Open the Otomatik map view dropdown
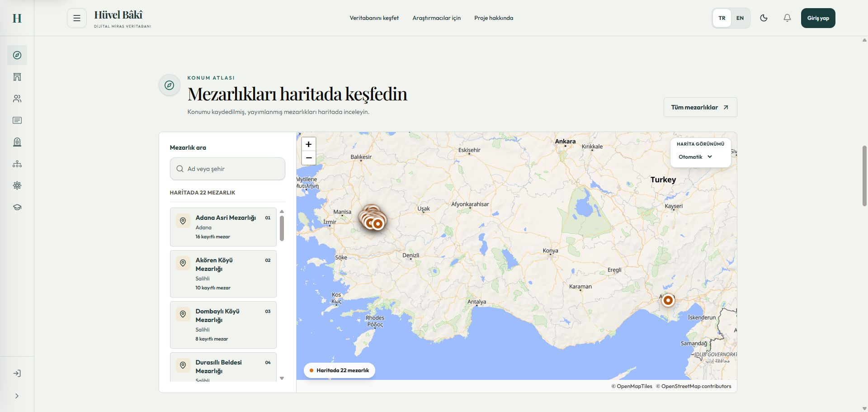Image resolution: width=868 pixels, height=412 pixels. pos(695,157)
